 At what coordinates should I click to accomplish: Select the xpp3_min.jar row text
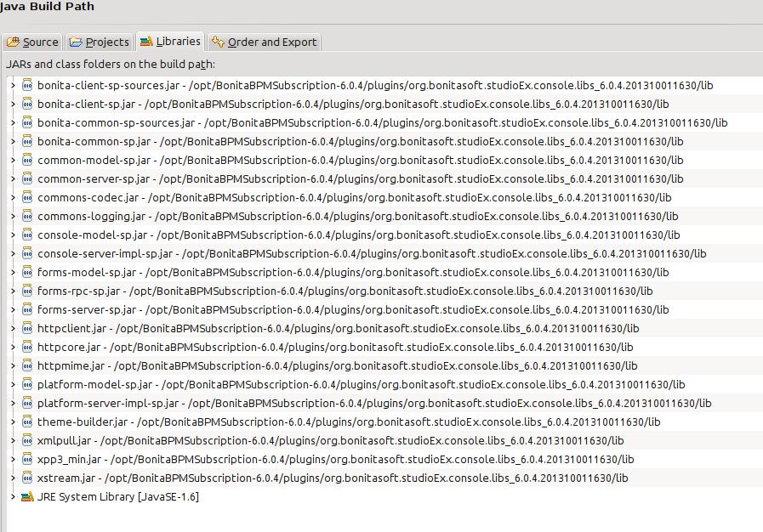coord(336,459)
